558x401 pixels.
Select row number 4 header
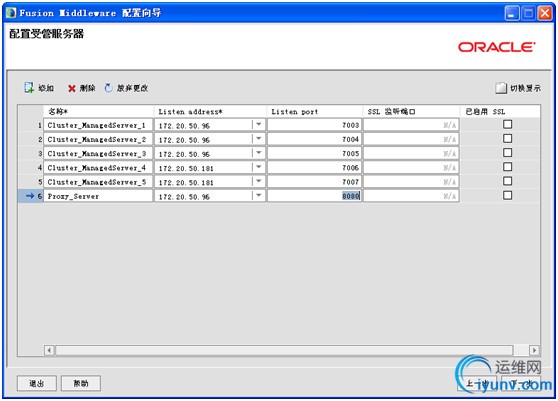pyautogui.click(x=31, y=168)
